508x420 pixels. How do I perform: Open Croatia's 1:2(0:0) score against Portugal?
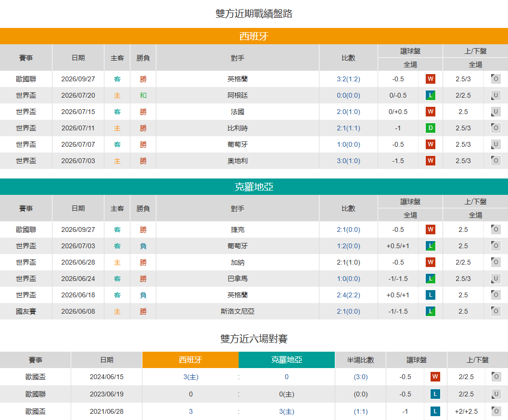pos(348,246)
